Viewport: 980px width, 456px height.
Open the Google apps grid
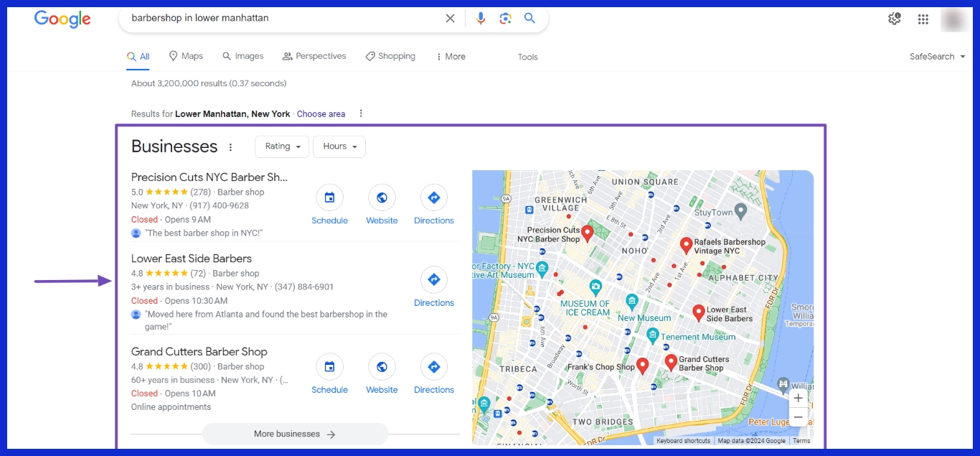coord(923,19)
